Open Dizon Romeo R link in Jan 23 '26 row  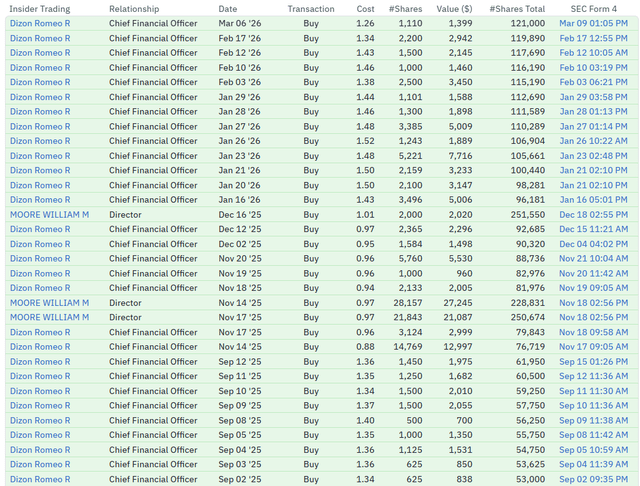40,156
